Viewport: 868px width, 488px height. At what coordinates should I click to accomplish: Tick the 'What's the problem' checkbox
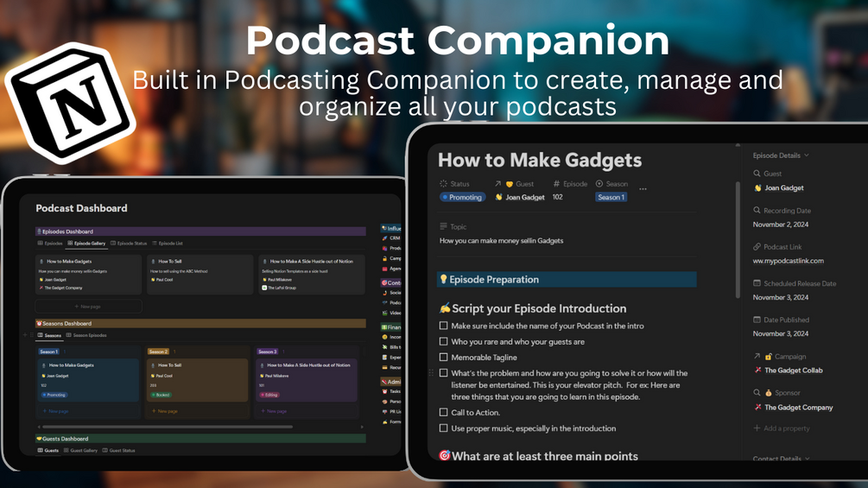coord(443,373)
